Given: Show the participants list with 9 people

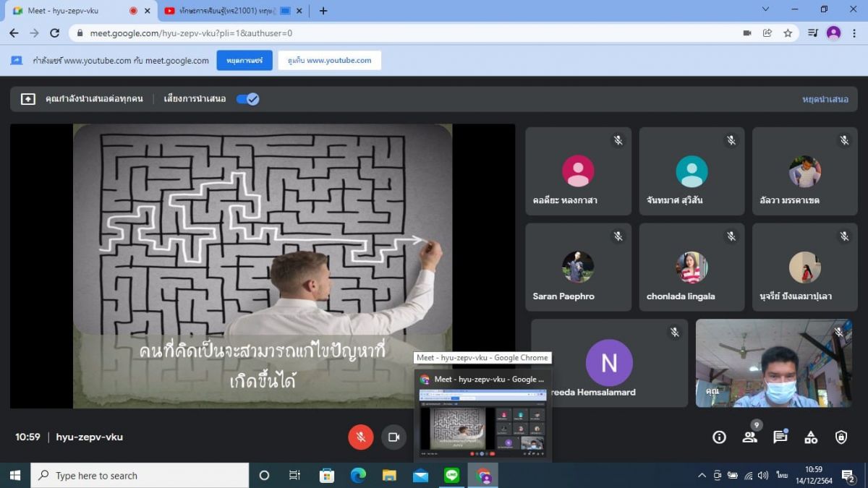Looking at the screenshot, I should (x=749, y=437).
